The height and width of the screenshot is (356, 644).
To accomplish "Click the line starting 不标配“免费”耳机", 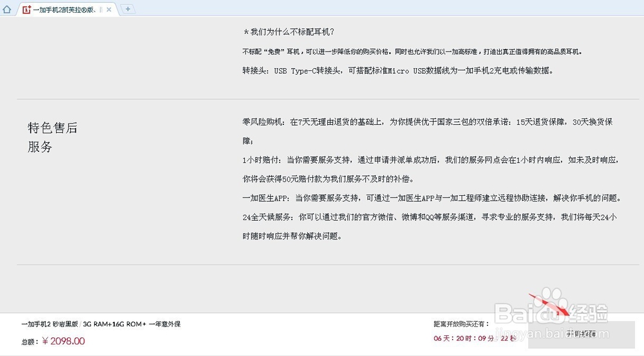I will click(x=412, y=52).
